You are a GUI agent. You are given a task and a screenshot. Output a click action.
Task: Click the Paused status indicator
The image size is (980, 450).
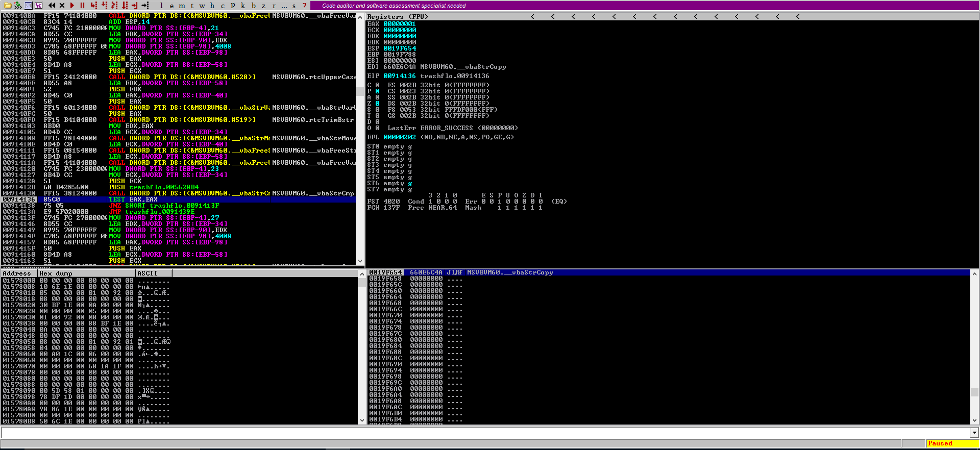[x=952, y=443]
